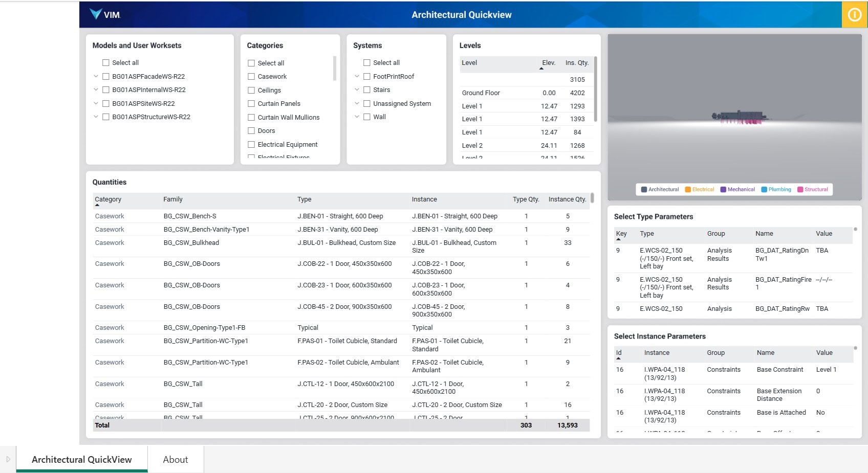Click the Quantities table scrollbar
The image size is (868, 473).
tap(592, 198)
